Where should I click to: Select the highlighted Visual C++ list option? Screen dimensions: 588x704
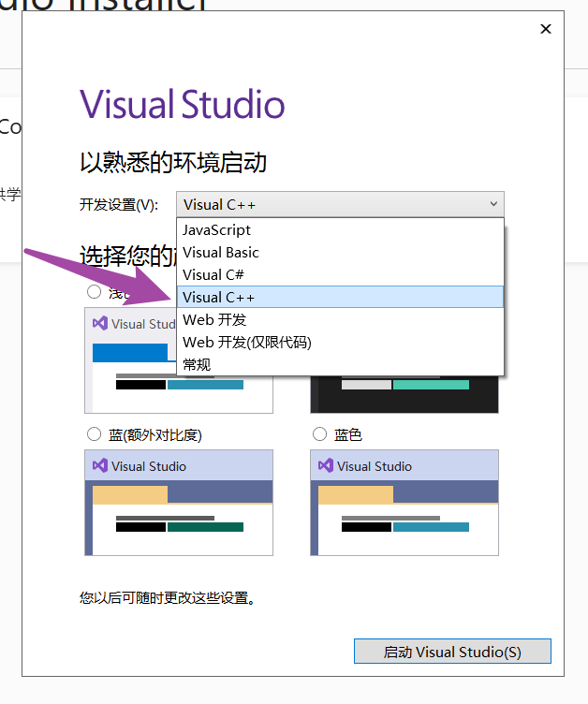tap(340, 297)
